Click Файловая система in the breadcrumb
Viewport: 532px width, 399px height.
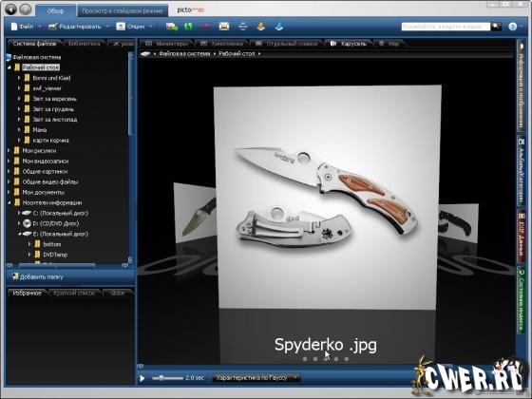point(184,54)
